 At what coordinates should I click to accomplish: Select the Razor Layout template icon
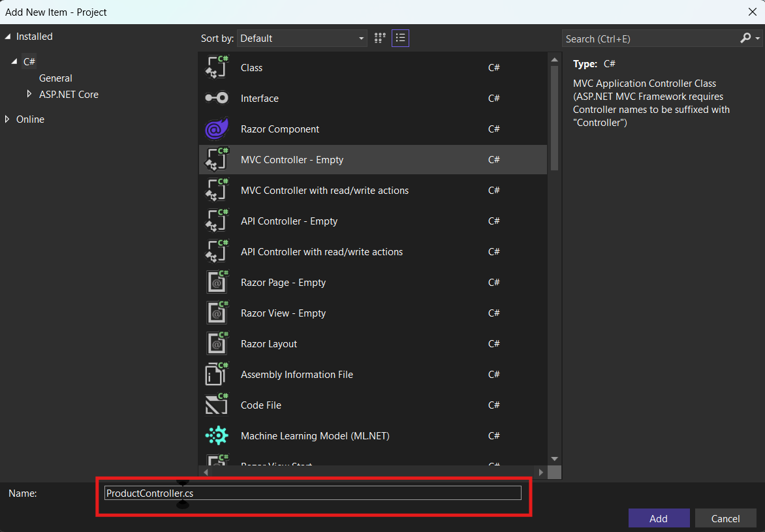click(217, 344)
